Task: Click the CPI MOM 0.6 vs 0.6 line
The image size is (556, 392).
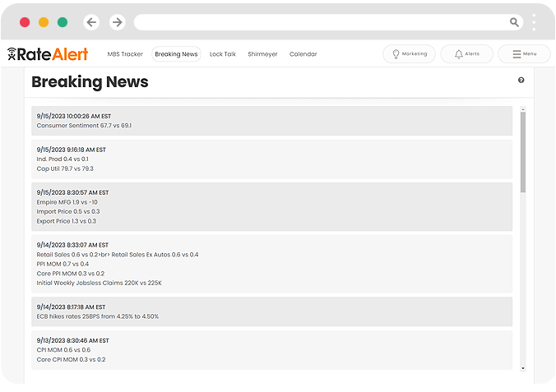Action: [63, 350]
